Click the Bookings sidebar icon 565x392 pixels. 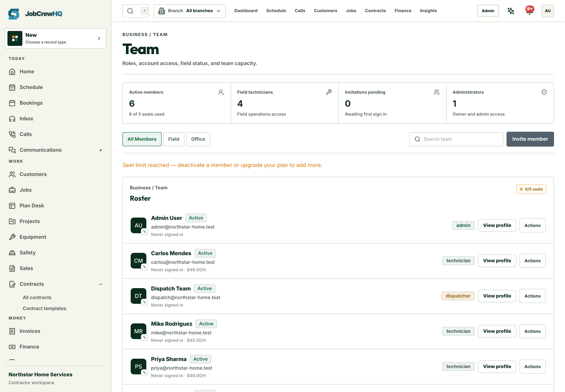(x=12, y=103)
